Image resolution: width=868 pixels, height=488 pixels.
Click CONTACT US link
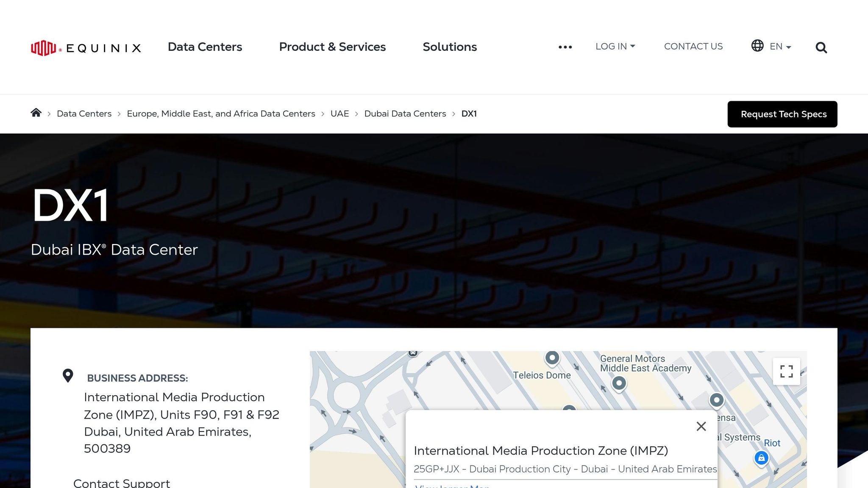pyautogui.click(x=693, y=46)
